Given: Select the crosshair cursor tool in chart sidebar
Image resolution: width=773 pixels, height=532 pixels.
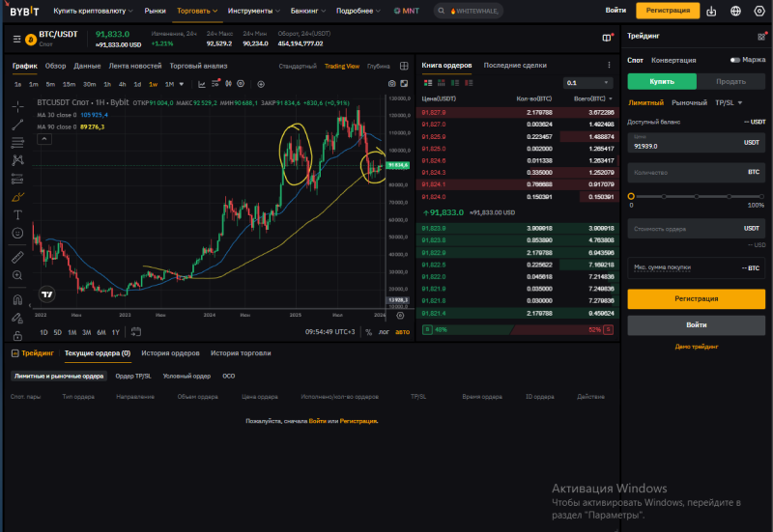Looking at the screenshot, I should (x=17, y=105).
